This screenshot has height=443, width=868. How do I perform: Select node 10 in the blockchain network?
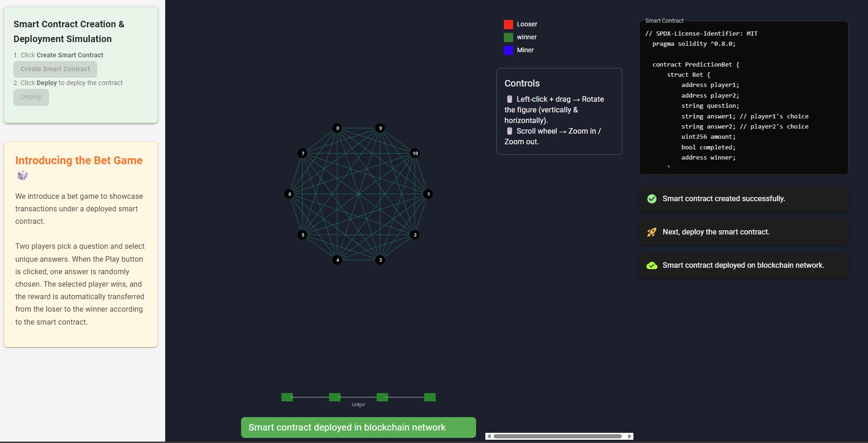click(415, 154)
